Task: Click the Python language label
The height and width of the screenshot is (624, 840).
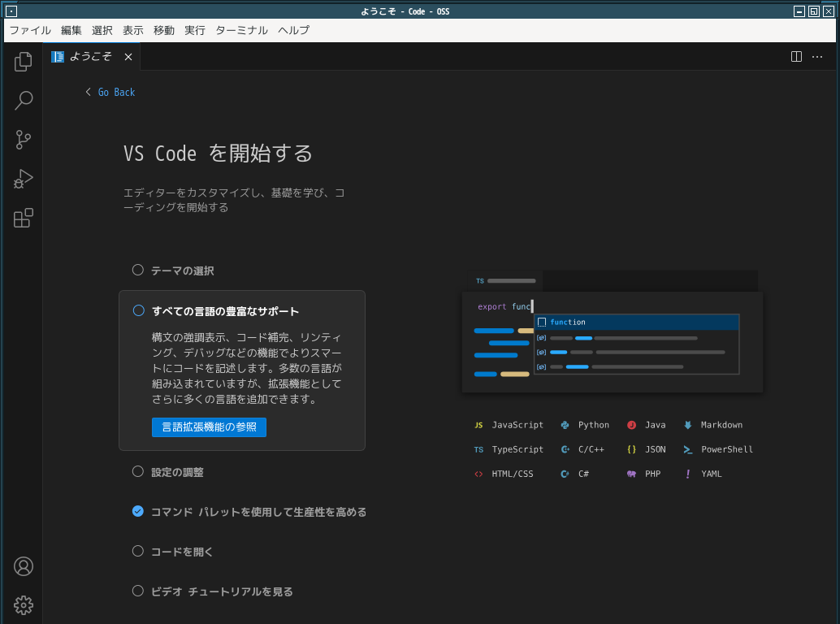Action: [594, 425]
